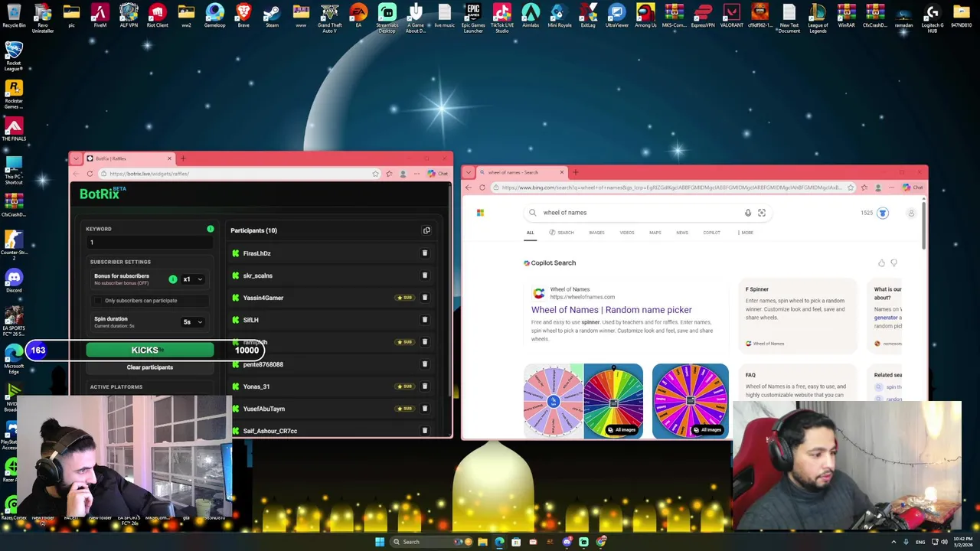Open SEARCH tab in Bing results
The image size is (980, 551).
(x=561, y=233)
